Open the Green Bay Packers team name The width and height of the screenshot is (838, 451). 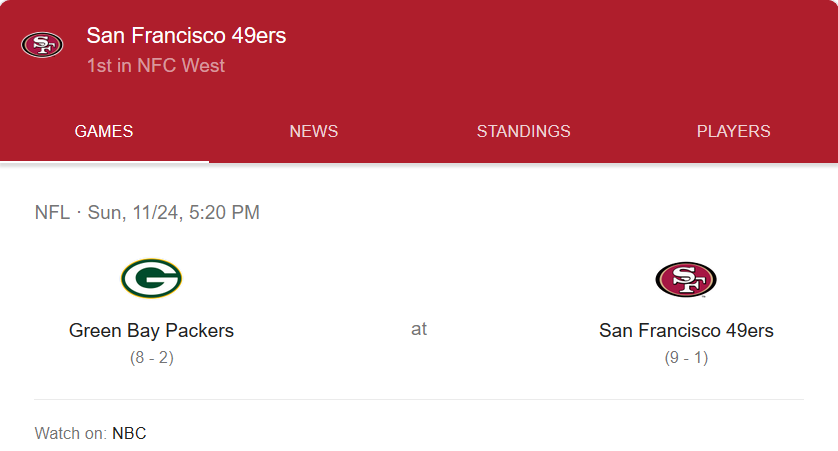coord(151,330)
